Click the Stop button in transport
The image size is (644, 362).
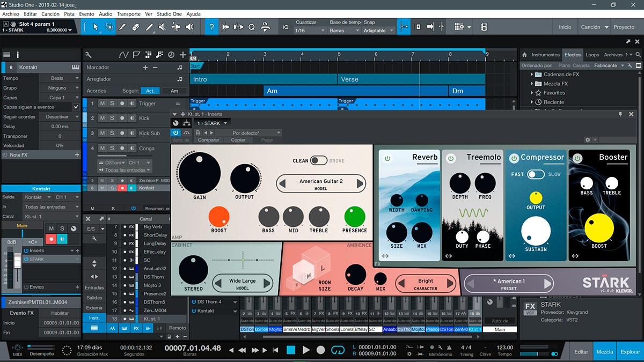click(x=291, y=350)
